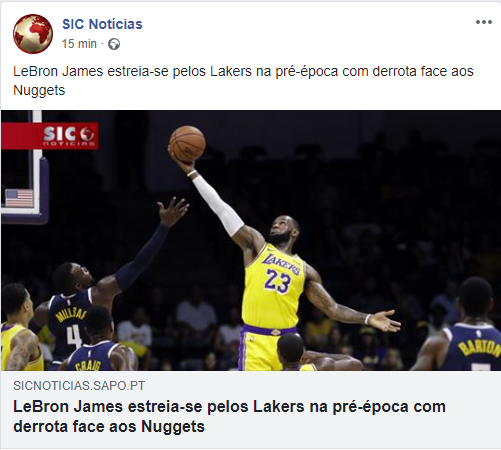Viewport: 501px width, 450px height.
Task: Click the American flag on the backboard
Action: pos(19,198)
